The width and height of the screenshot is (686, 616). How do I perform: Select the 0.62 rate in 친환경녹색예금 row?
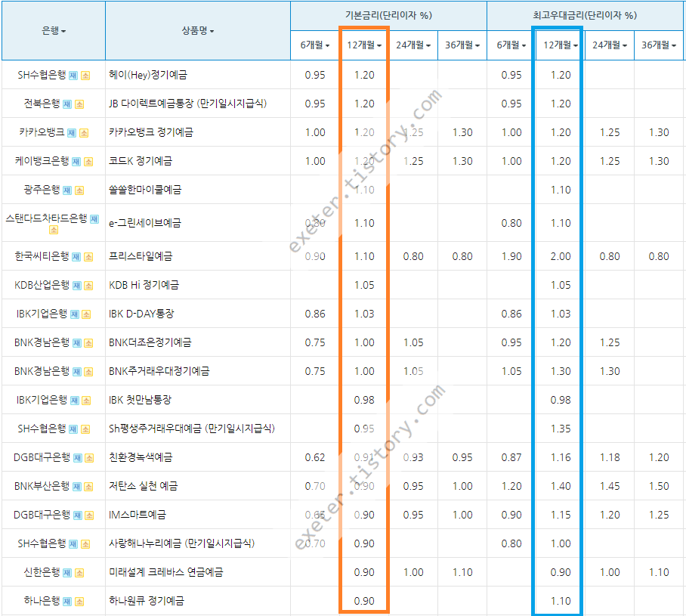pyautogui.click(x=315, y=457)
